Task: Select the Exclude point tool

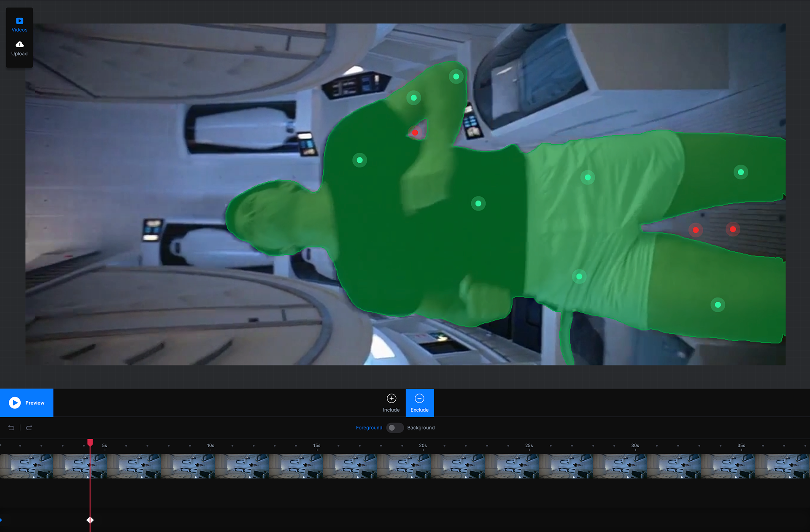Action: click(420, 403)
